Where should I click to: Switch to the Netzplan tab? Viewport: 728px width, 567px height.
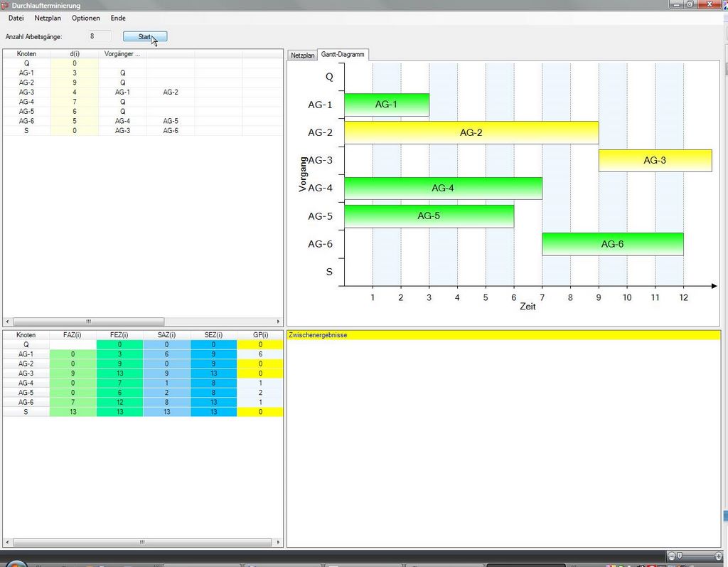[302, 55]
